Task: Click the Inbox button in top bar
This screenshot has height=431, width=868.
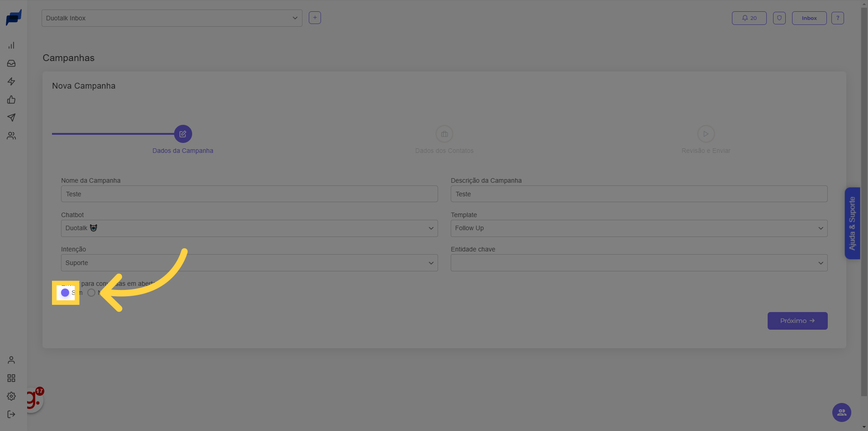Action: (x=809, y=18)
